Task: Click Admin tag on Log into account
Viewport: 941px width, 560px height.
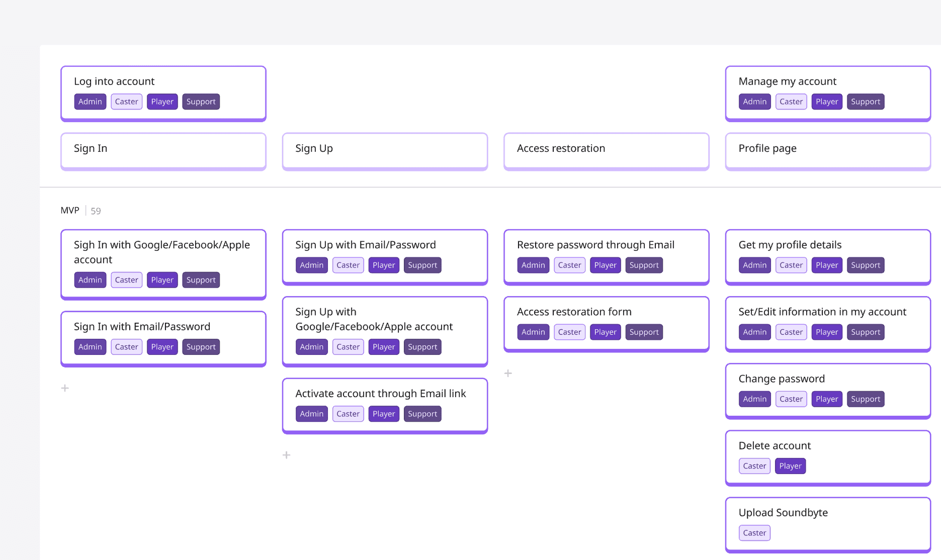Action: click(90, 102)
